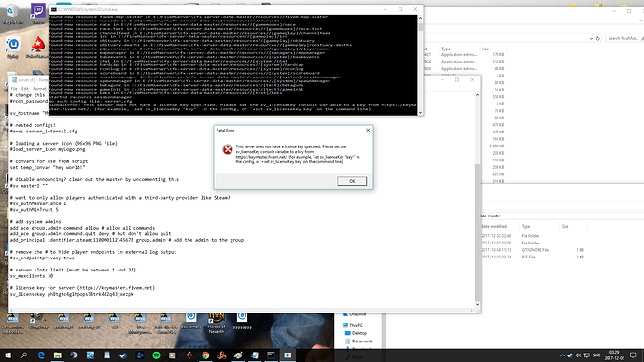Screen dimensions: 644x362
Task: Click the Search FiveM box in Explorer
Action: tap(623, 38)
